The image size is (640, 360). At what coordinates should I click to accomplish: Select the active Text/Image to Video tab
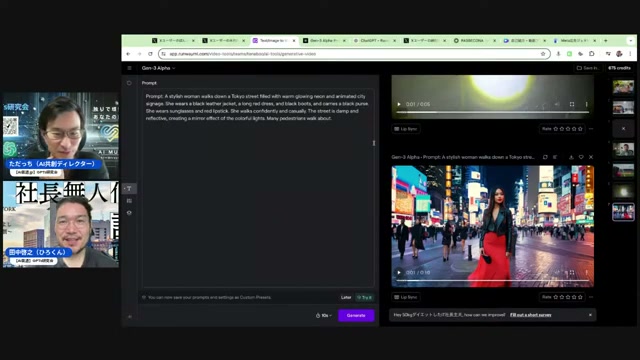click(x=273, y=41)
